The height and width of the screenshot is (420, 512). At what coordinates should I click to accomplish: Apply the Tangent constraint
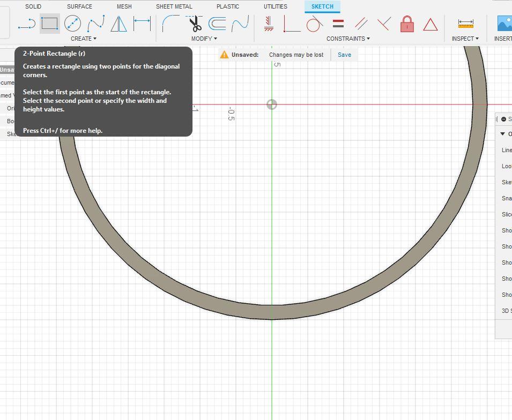pos(315,24)
